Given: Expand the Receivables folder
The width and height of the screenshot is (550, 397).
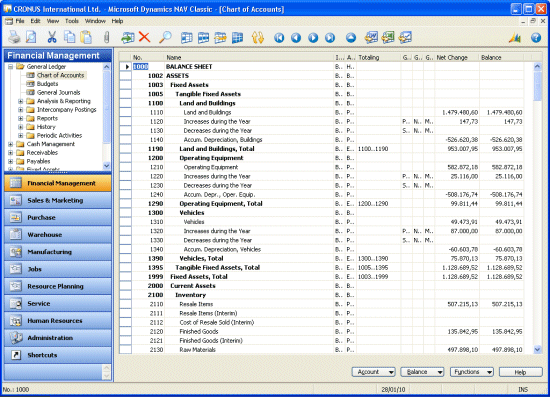Looking at the screenshot, I should click(x=11, y=153).
